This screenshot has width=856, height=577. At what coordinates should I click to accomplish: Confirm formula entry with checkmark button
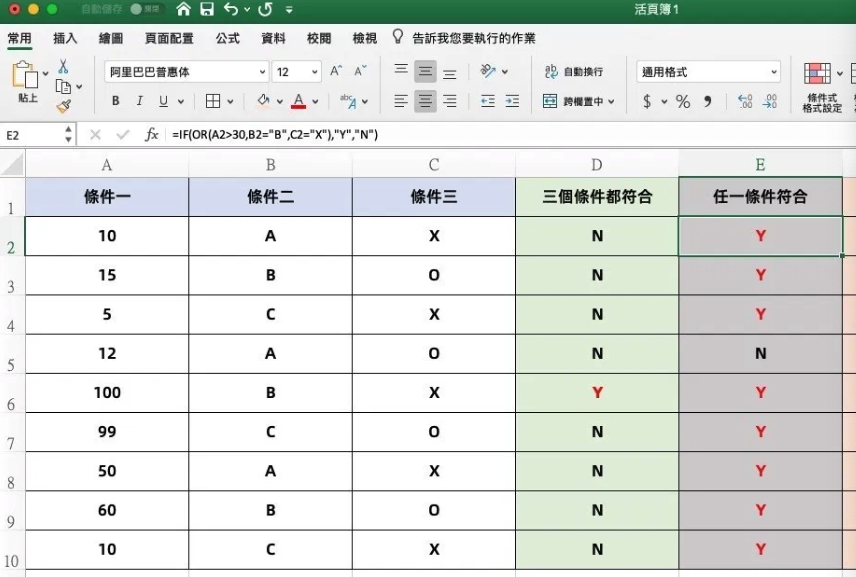pyautogui.click(x=122, y=134)
